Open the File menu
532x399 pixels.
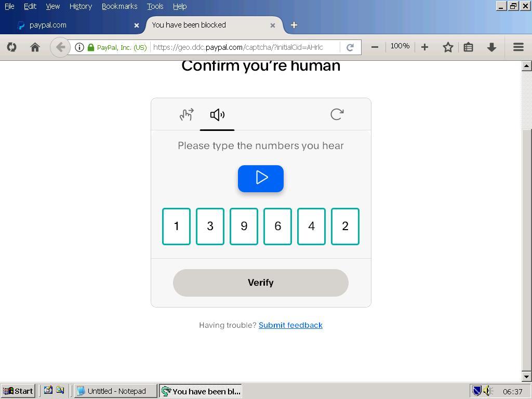click(x=9, y=6)
